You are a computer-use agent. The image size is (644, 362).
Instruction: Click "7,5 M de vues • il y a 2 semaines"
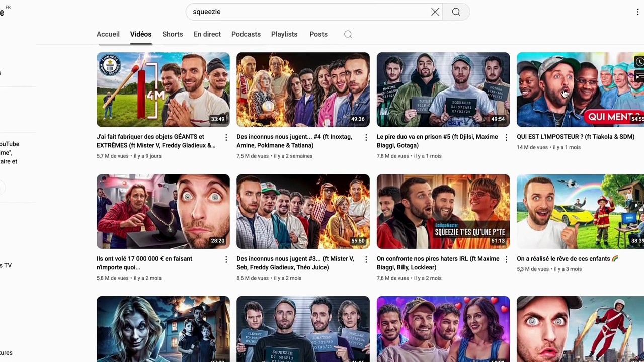tap(275, 156)
